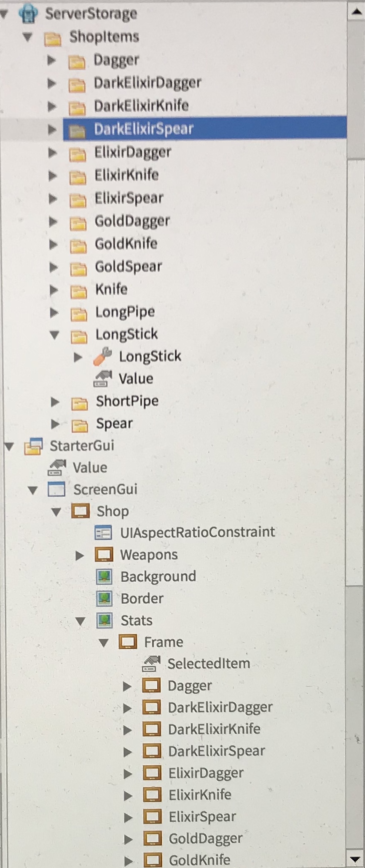
Task: Select the Background ImageLabel icon
Action: pos(105,576)
